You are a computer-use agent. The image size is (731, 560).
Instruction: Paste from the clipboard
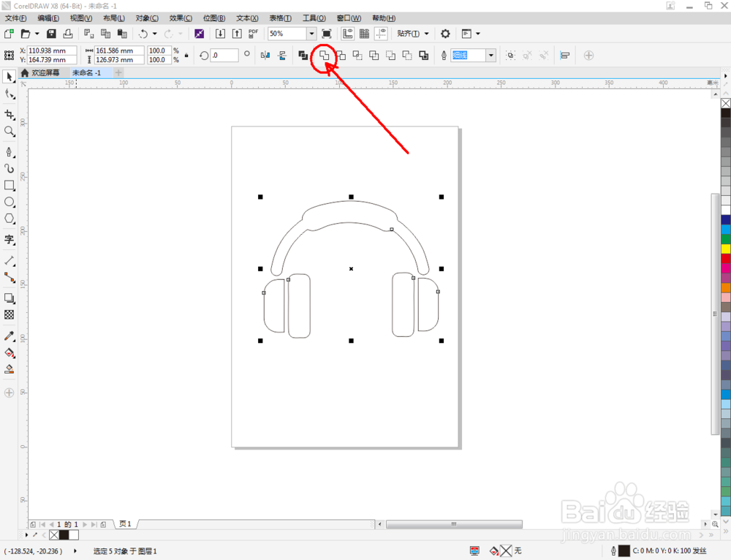pyautogui.click(x=122, y=34)
